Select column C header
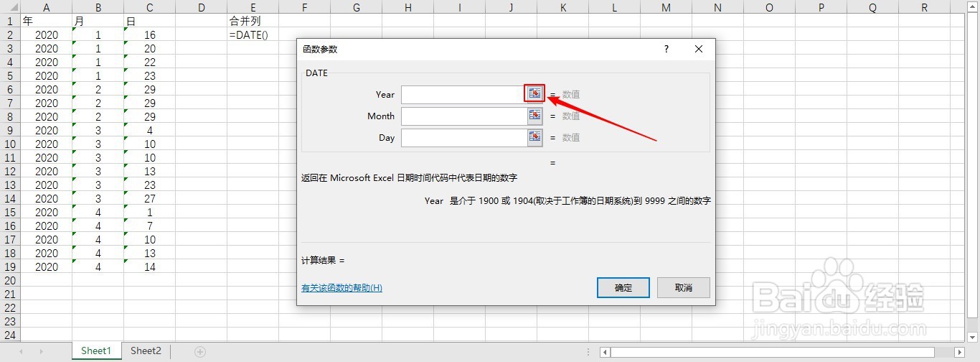 pos(149,7)
